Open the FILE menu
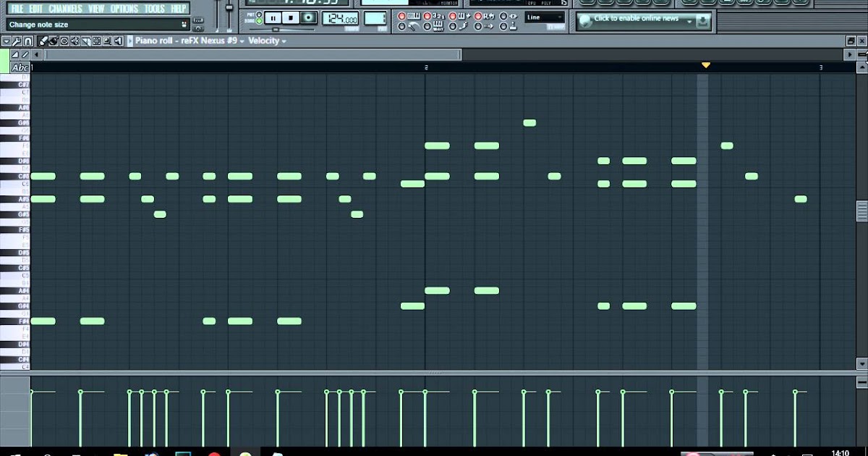The height and width of the screenshot is (456, 868). coord(17,9)
